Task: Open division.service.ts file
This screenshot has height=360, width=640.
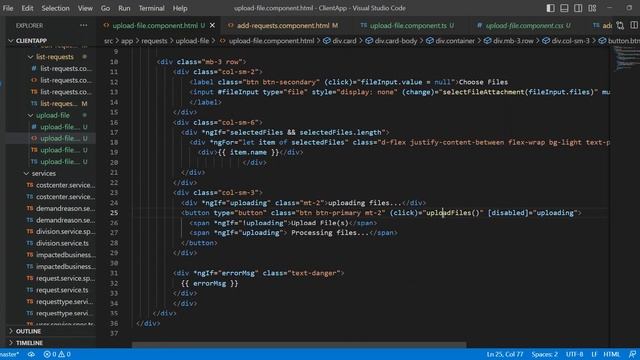Action: coord(62,243)
